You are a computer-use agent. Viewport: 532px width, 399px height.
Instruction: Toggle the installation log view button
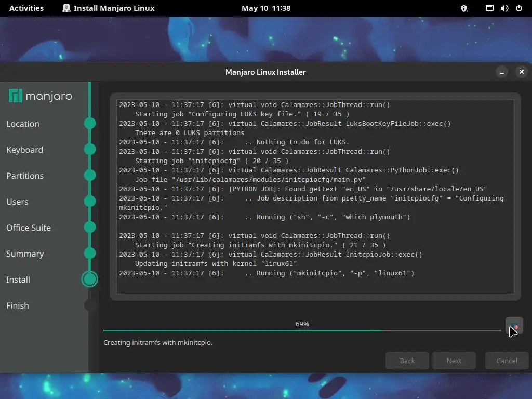tap(514, 326)
